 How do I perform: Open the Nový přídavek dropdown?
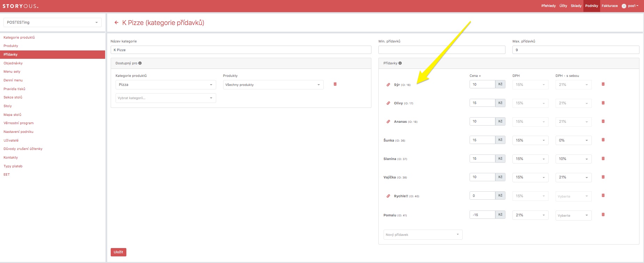tap(423, 234)
